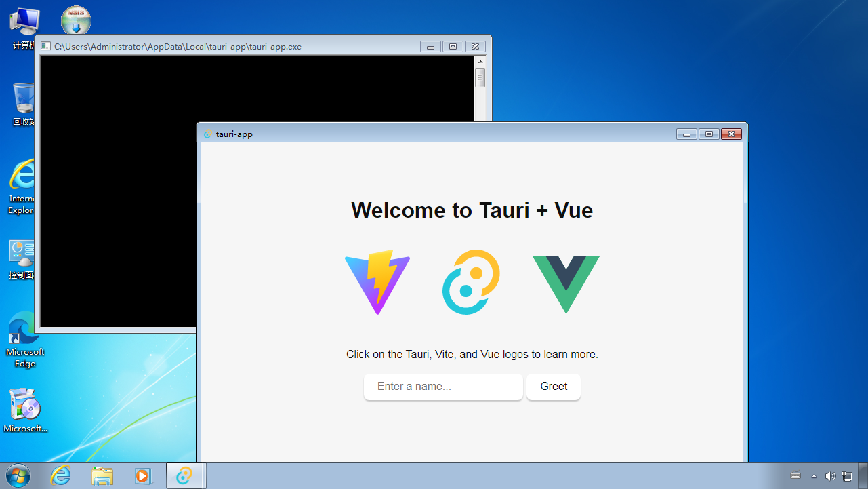868x489 pixels.
Task: Click the Greet button
Action: pyautogui.click(x=554, y=387)
